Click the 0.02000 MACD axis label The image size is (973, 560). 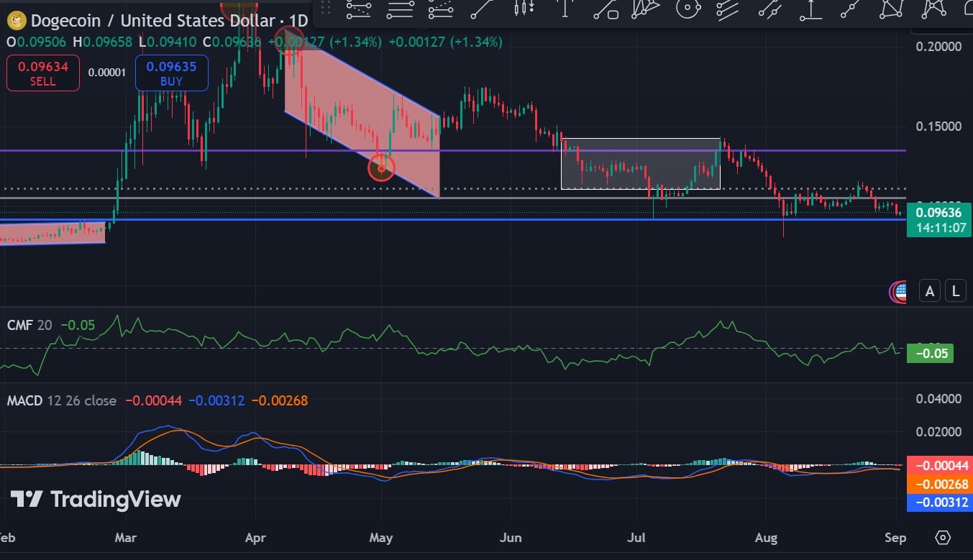[940, 432]
